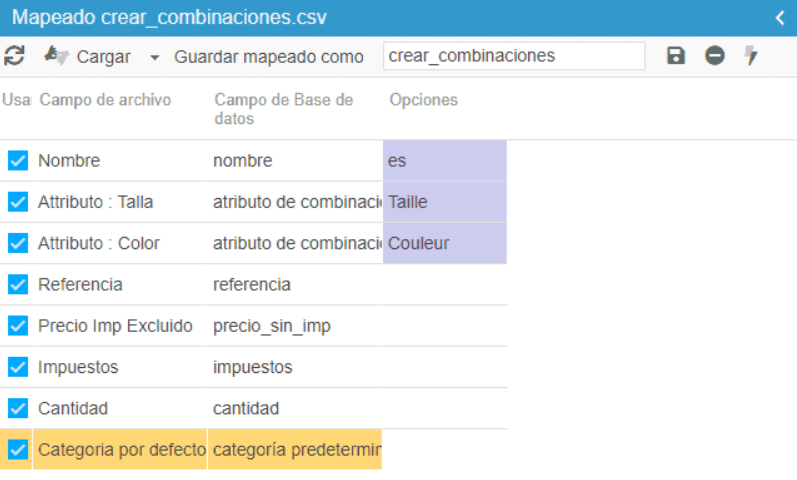Click the Couleur option cell

444,243
